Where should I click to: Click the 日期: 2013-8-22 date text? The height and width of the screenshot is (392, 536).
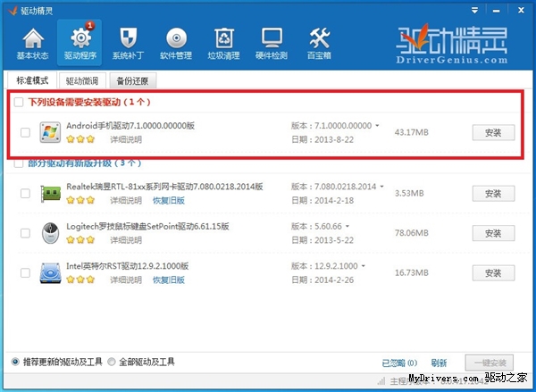[322, 140]
